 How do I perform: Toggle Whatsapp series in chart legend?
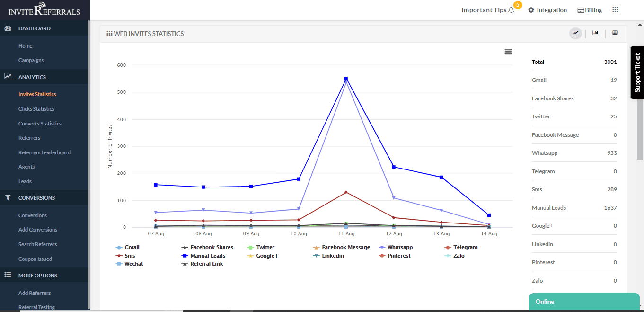[x=399, y=247]
